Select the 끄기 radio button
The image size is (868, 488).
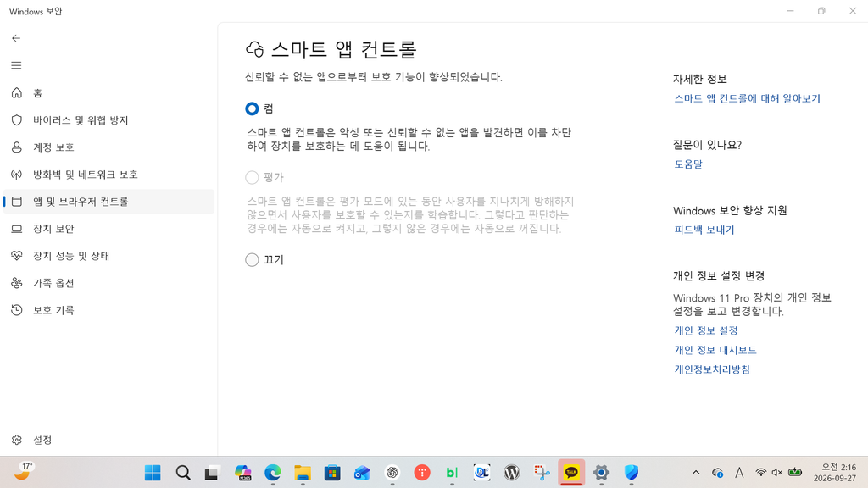click(252, 259)
